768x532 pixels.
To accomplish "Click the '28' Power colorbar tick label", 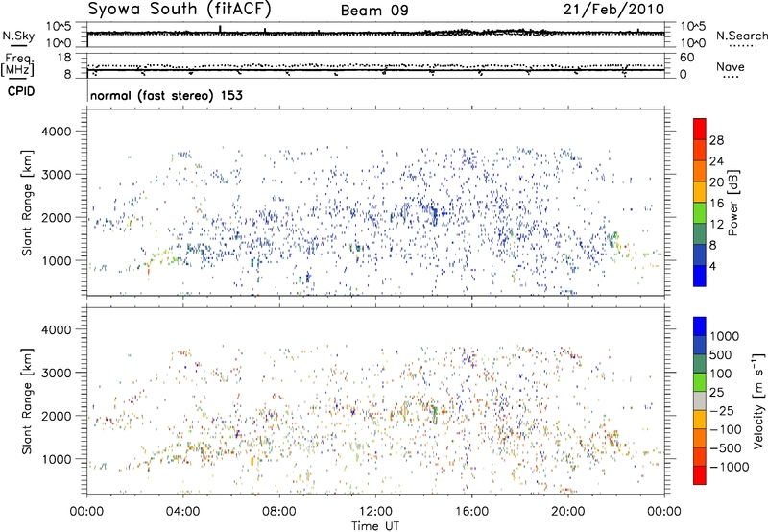I will [x=716, y=140].
